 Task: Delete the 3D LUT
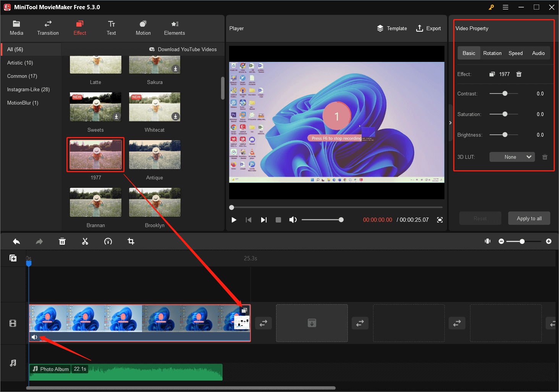pos(545,157)
